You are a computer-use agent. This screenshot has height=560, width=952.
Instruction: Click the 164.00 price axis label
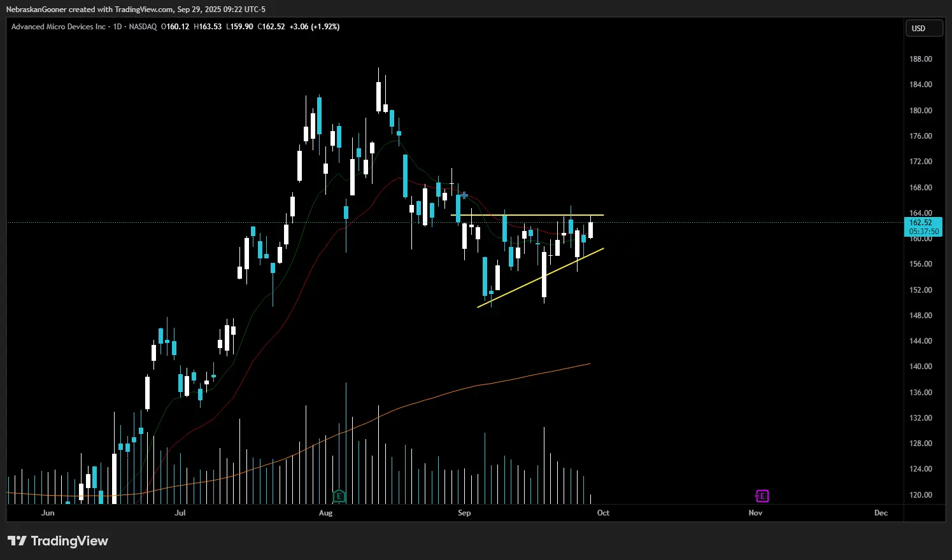(x=920, y=213)
